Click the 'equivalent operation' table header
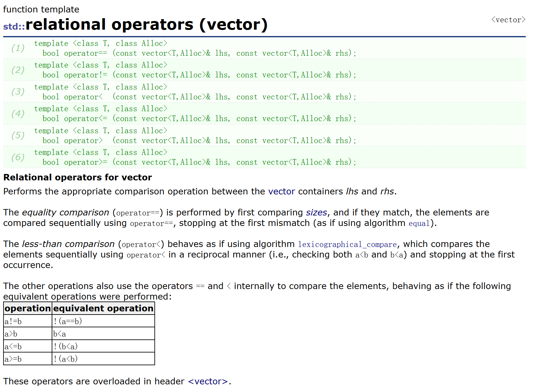The width and height of the screenshot is (536, 392). coord(103,308)
